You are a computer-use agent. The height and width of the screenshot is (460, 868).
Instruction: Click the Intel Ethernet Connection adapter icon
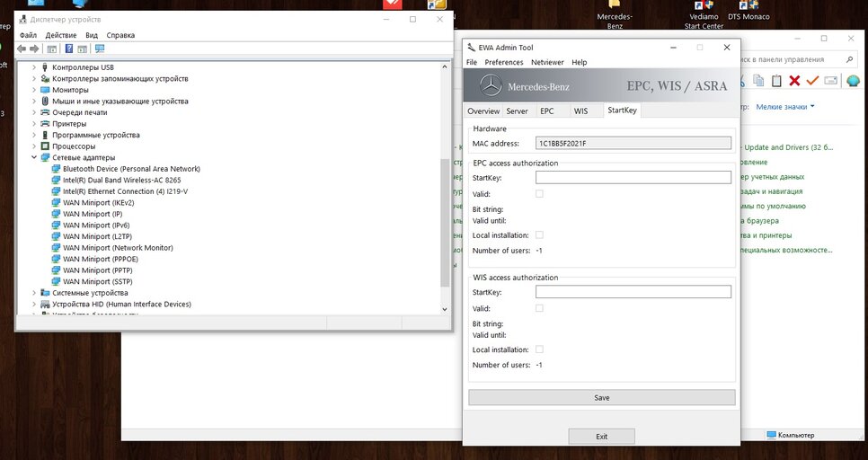(x=56, y=191)
